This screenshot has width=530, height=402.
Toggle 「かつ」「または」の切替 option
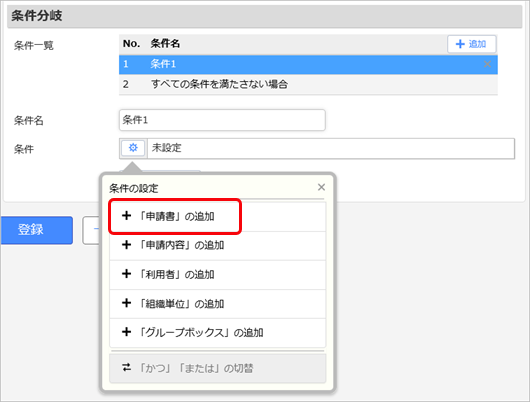pyautogui.click(x=218, y=368)
